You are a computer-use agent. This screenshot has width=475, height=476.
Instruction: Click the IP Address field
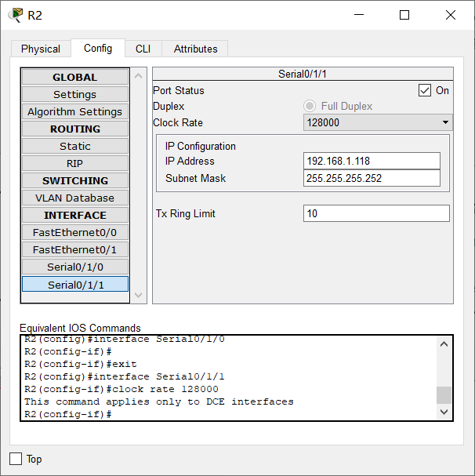(x=372, y=161)
